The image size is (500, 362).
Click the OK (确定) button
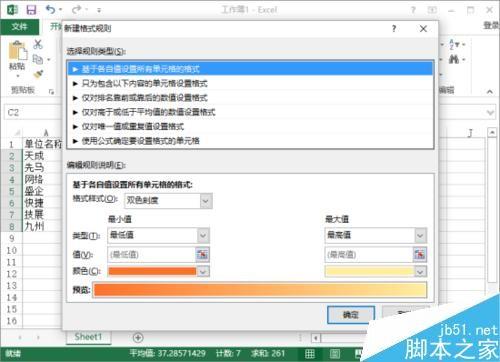[x=351, y=315]
